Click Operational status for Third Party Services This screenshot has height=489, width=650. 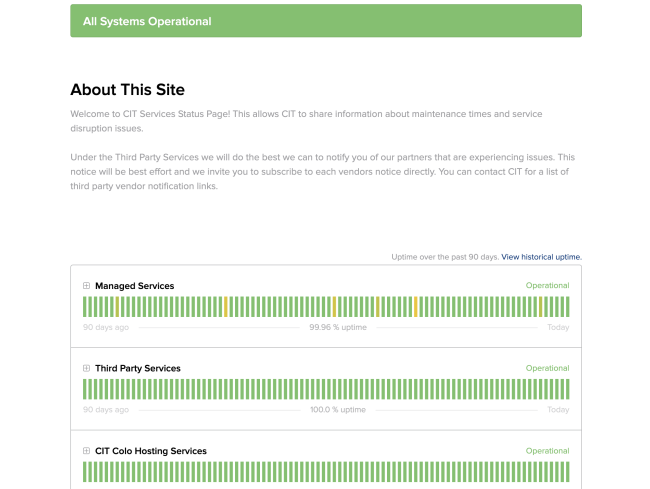coord(548,368)
